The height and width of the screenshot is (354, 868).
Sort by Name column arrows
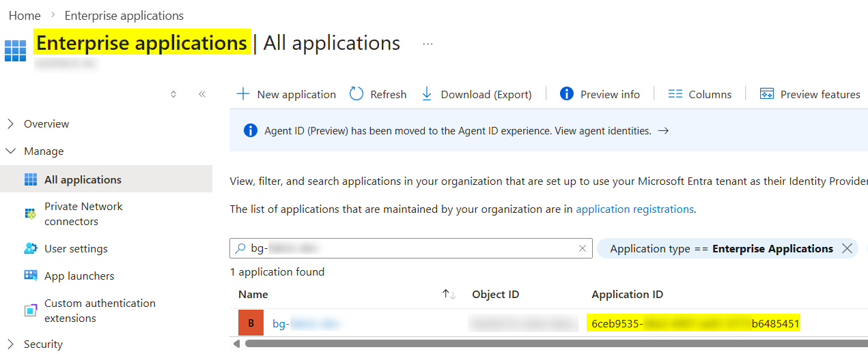449,295
